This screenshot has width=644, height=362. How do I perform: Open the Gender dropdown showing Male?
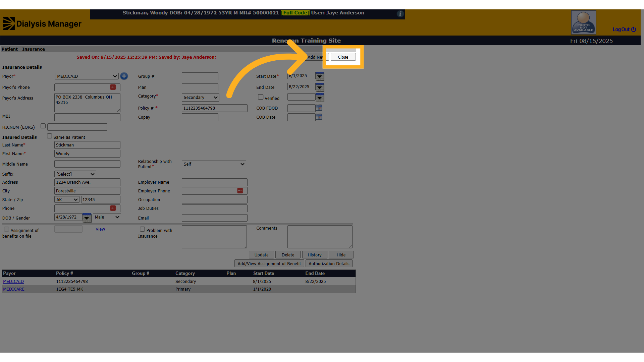coord(107,217)
